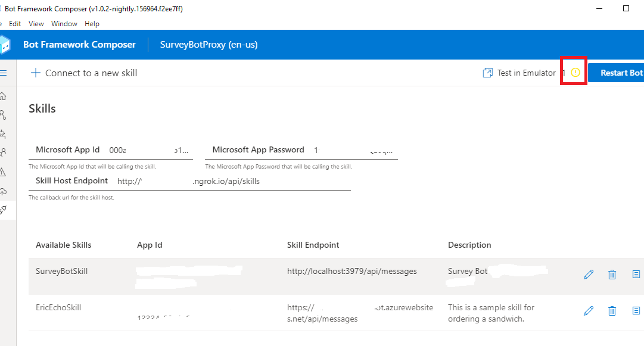Click the plus icon beside Connect to a new skill
Viewport: 644px width, 346px height.
click(x=36, y=73)
